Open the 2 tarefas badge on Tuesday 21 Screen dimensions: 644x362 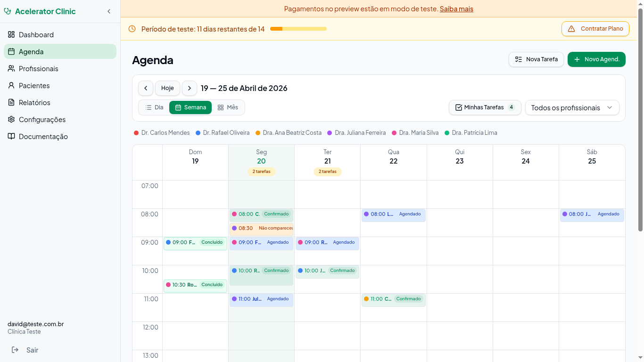coord(328,172)
